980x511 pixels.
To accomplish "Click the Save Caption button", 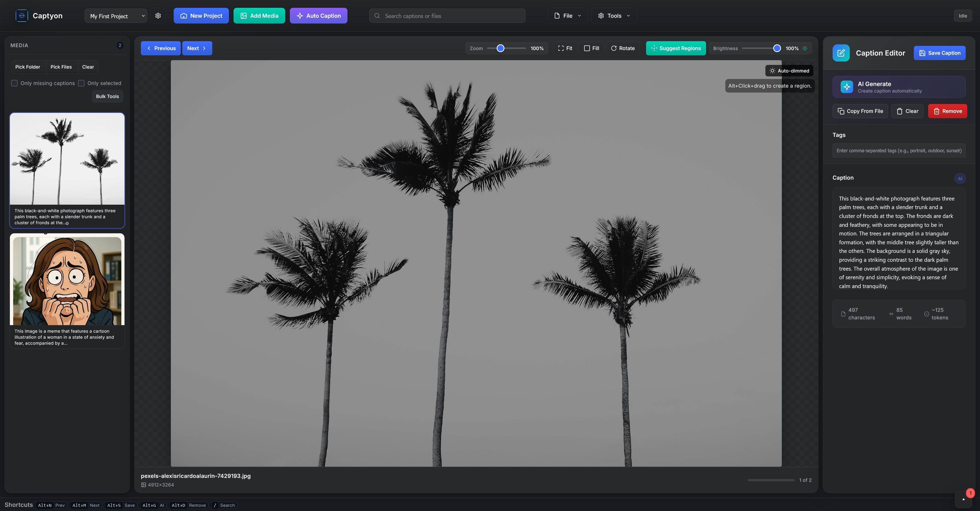I will pyautogui.click(x=939, y=53).
